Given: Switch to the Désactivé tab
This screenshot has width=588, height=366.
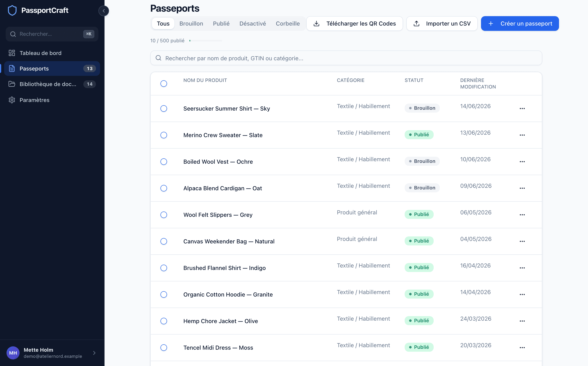Looking at the screenshot, I should click(x=253, y=24).
